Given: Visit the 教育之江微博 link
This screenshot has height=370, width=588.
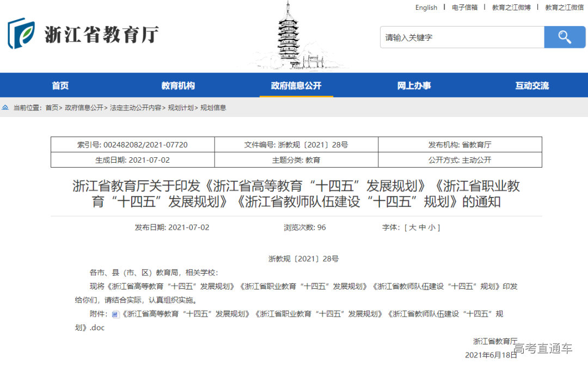Looking at the screenshot, I should 511,8.
